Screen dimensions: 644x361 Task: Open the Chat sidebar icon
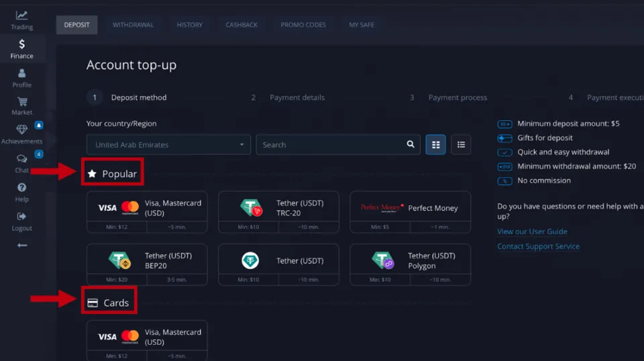pos(21,160)
